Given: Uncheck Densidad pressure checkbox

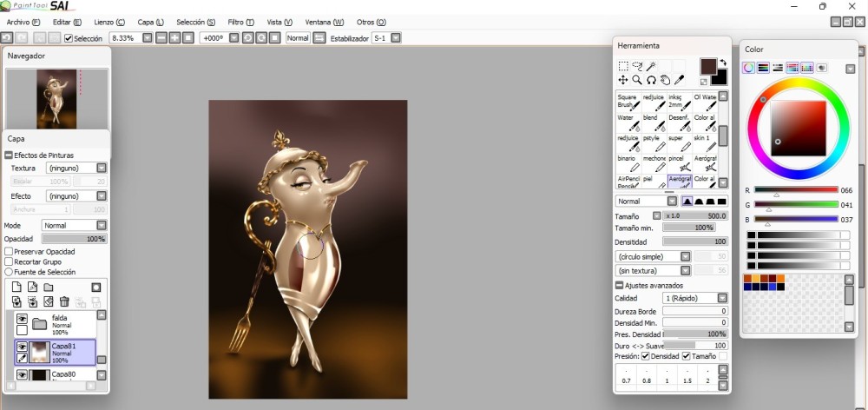Looking at the screenshot, I should click(646, 356).
